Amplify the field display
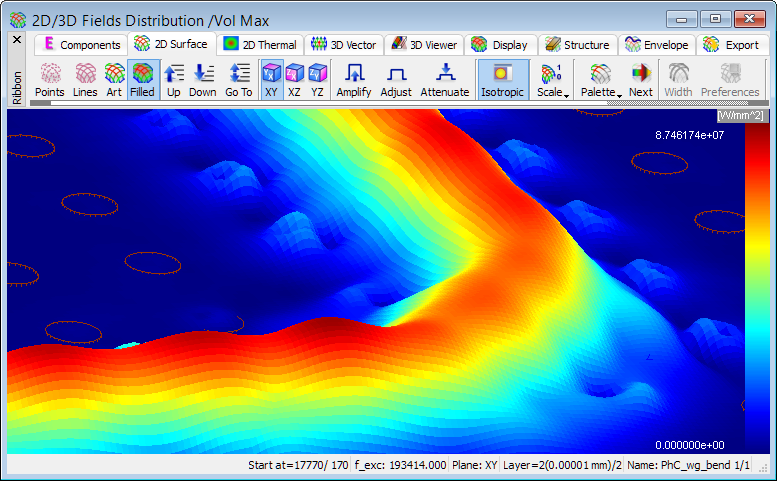Viewport: 777px width, 481px height. (354, 80)
